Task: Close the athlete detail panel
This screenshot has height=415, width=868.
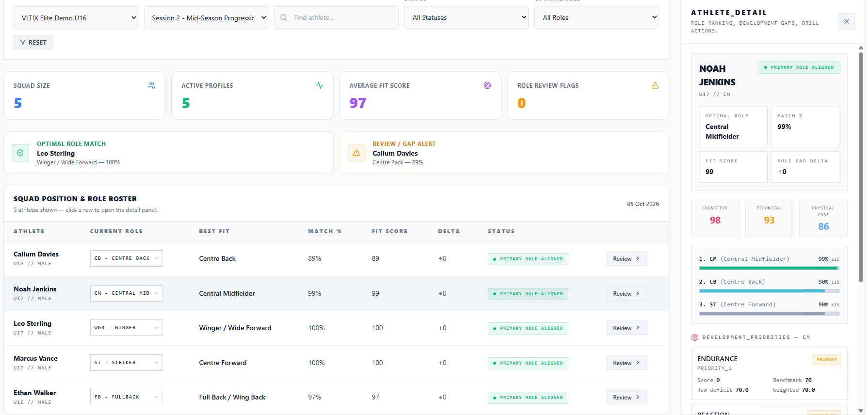Action: point(847,21)
